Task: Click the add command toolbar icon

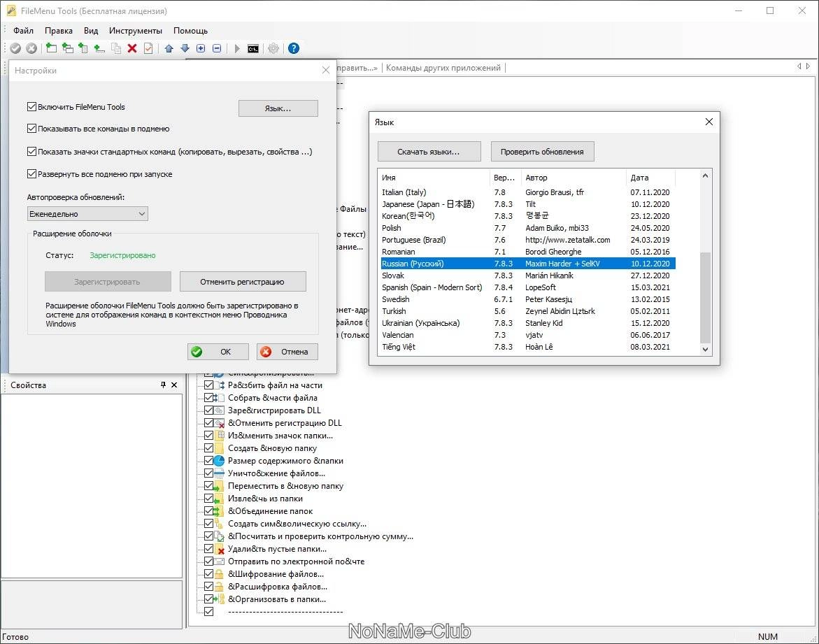Action: tap(51, 48)
